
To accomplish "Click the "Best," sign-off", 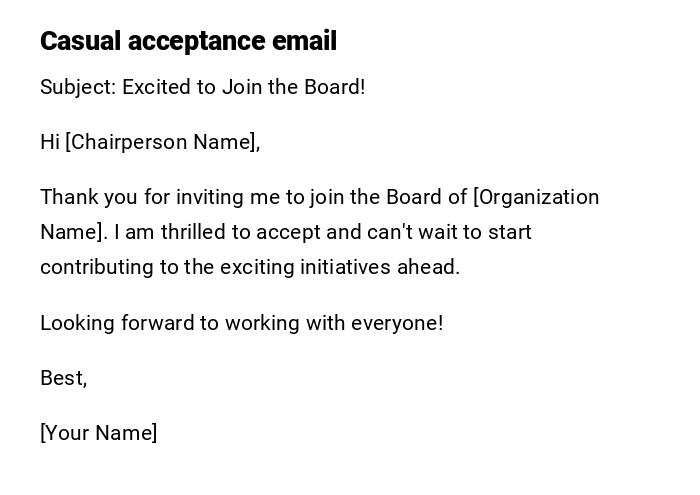I will point(63,378).
